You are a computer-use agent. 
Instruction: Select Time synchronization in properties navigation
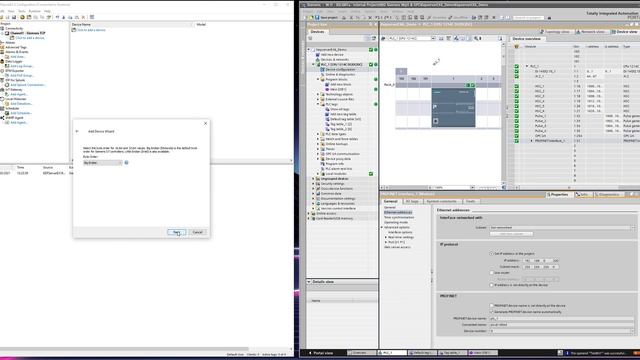399,218
